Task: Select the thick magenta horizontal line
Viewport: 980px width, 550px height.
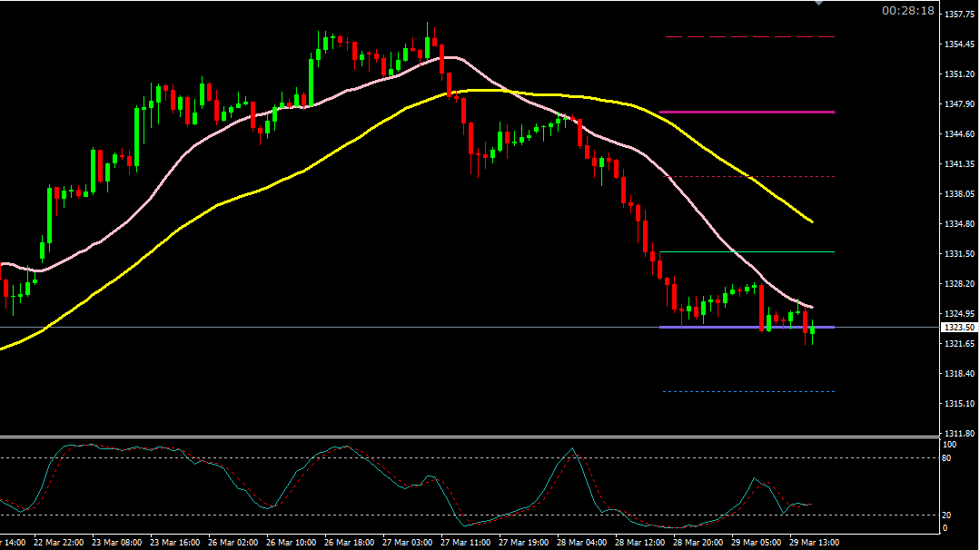Action: tap(747, 112)
